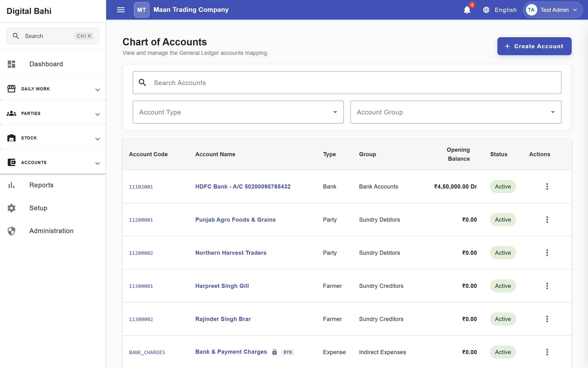The height and width of the screenshot is (368, 588).
Task: Click the SYS badge on Bank & Payment Charges
Action: [287, 352]
